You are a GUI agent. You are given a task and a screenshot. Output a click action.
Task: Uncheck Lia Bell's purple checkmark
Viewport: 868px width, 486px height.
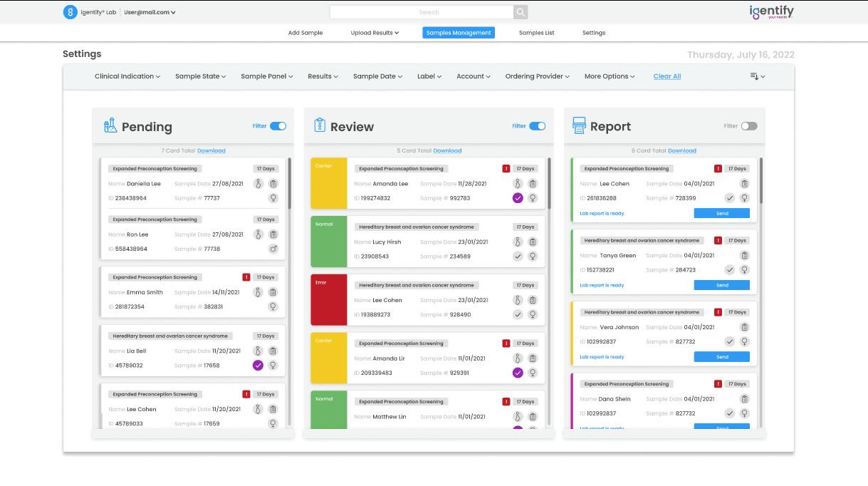[x=258, y=365]
